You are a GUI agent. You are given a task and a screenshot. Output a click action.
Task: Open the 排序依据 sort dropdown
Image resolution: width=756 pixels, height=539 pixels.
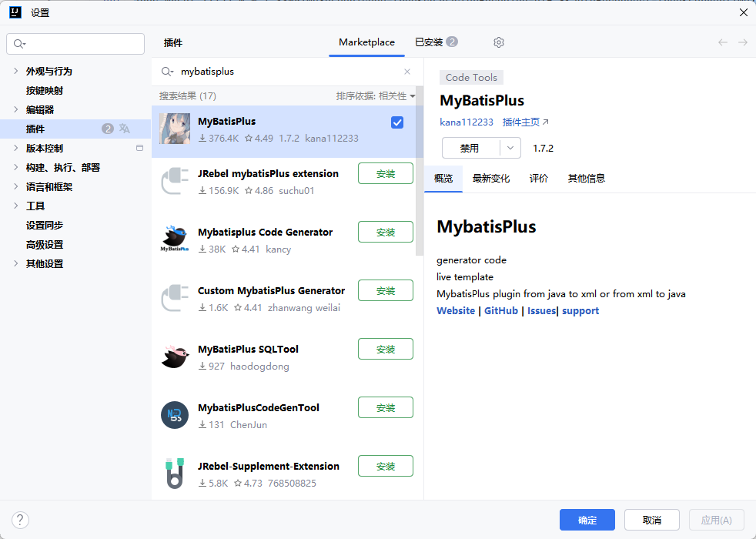point(376,96)
